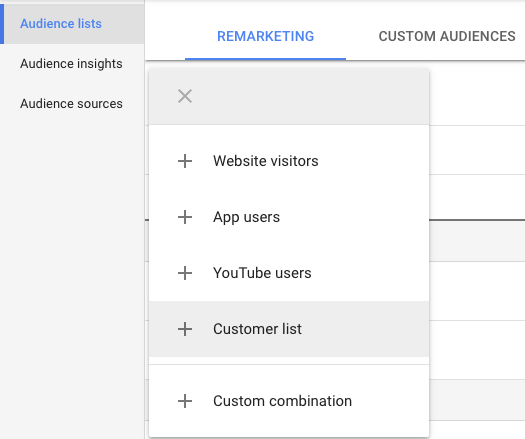Navigate to Audience sources in sidebar
This screenshot has height=439, width=525.
click(x=71, y=103)
